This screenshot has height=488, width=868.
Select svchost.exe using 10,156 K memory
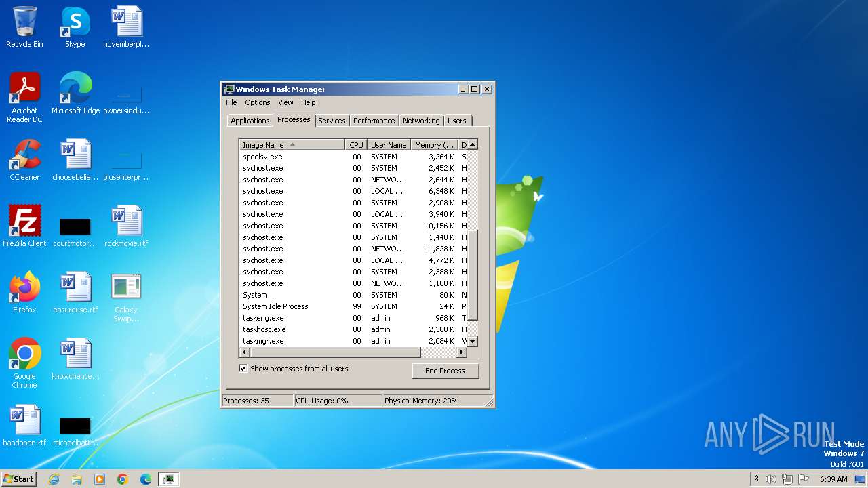353,226
